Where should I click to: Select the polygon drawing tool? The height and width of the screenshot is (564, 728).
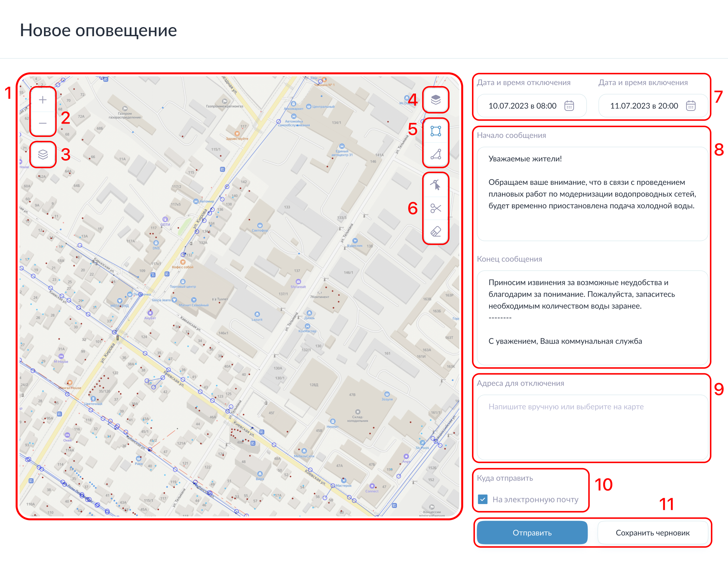pyautogui.click(x=436, y=155)
